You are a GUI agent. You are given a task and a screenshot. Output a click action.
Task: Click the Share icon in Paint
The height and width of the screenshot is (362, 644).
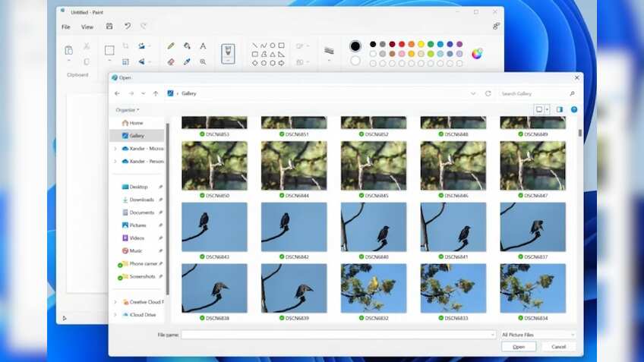pos(496,27)
